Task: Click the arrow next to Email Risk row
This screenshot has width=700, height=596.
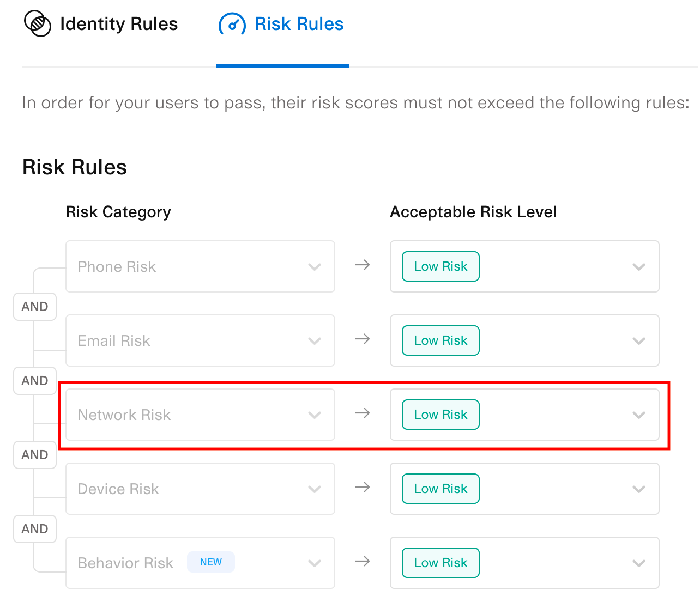Action: [x=362, y=339]
